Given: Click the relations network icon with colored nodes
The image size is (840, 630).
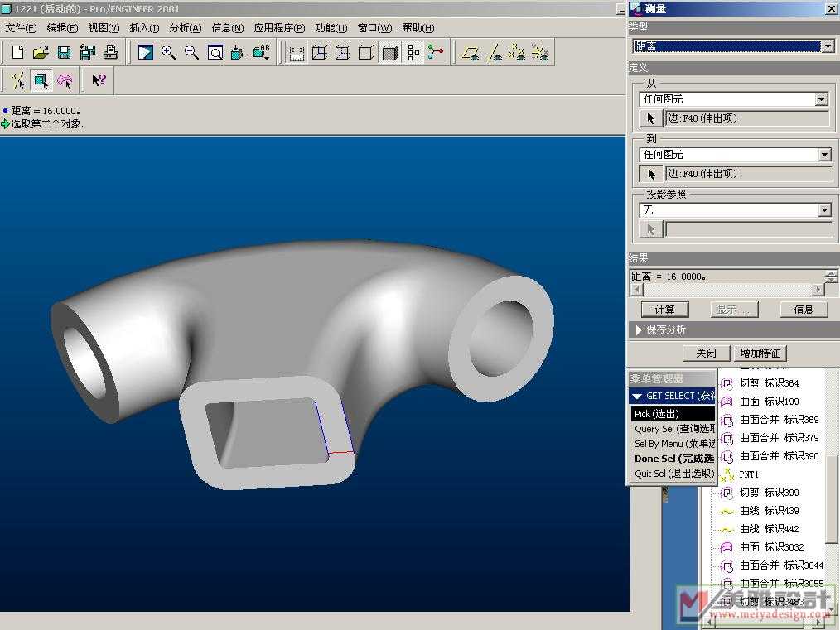Looking at the screenshot, I should pos(436,52).
